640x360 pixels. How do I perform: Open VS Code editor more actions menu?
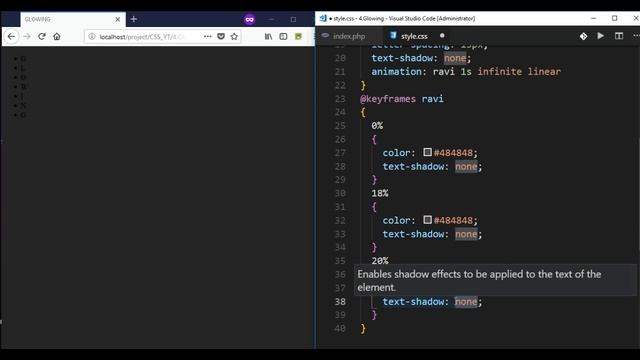[x=636, y=36]
